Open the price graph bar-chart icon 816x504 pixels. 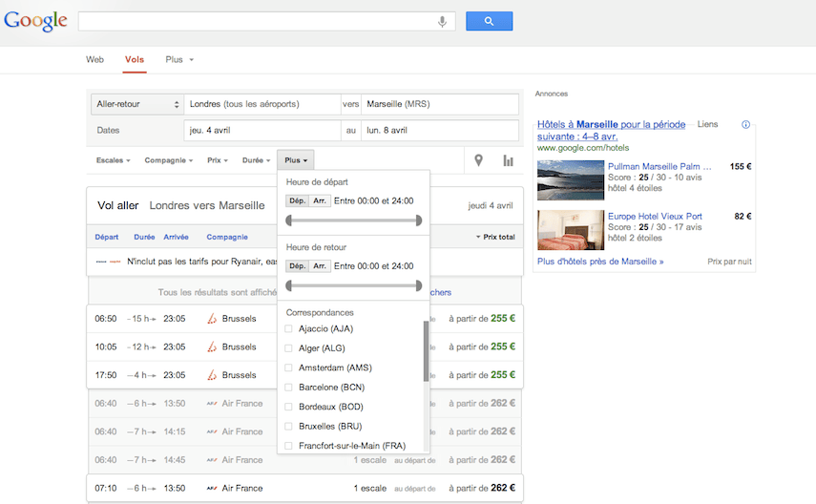point(508,160)
